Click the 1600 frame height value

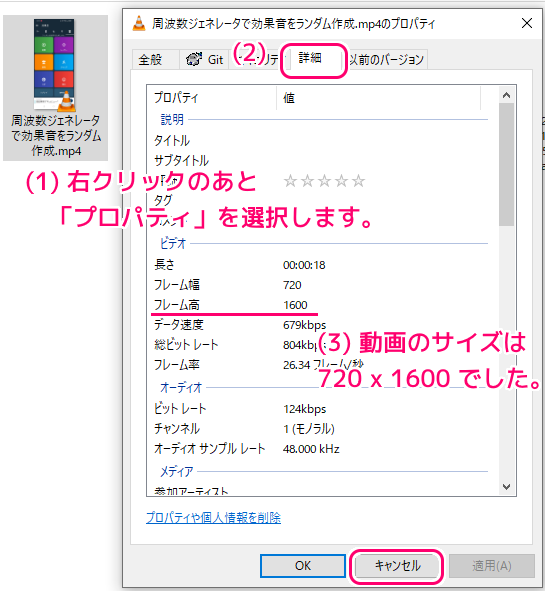pos(295,305)
